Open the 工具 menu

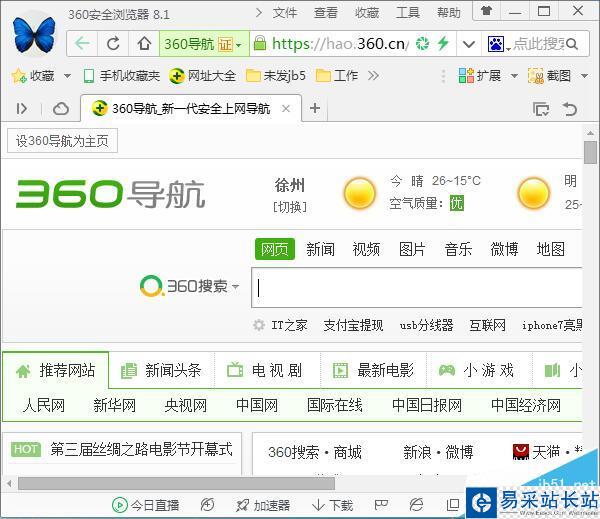coord(408,13)
